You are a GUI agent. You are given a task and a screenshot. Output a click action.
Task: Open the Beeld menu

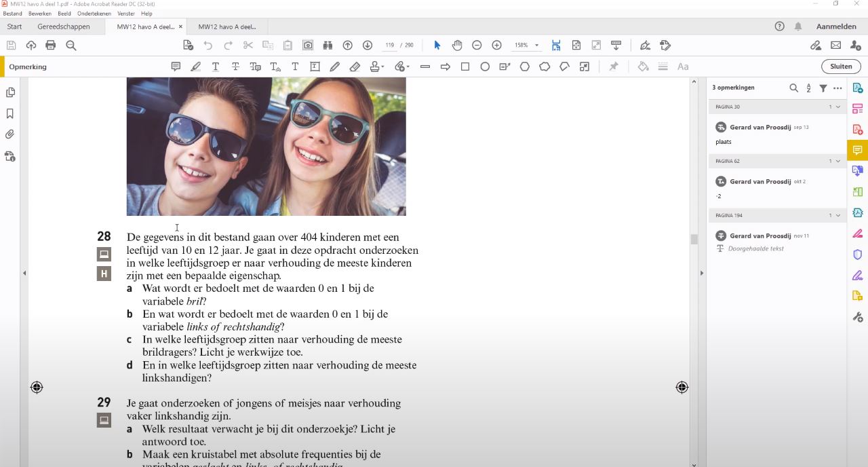coord(64,14)
